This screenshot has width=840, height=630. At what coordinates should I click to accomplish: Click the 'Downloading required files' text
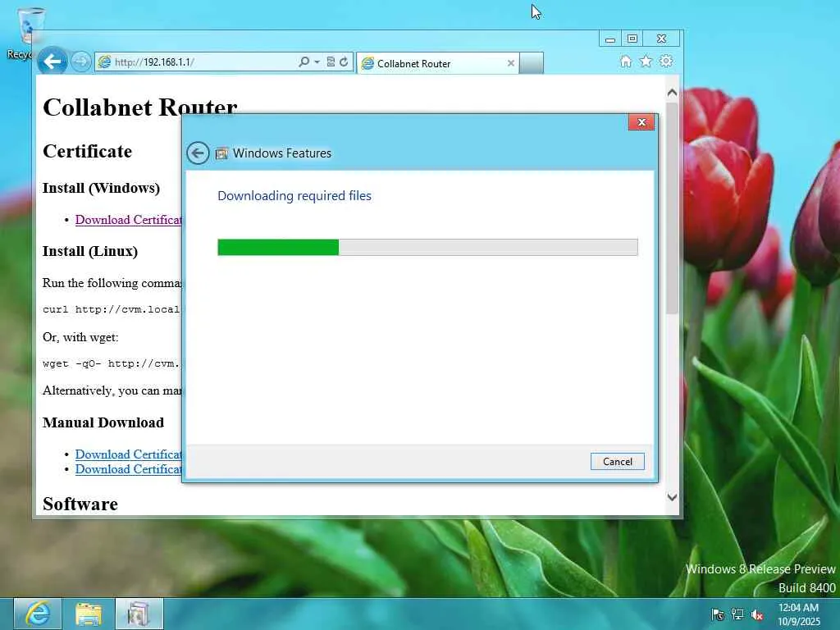pos(294,196)
